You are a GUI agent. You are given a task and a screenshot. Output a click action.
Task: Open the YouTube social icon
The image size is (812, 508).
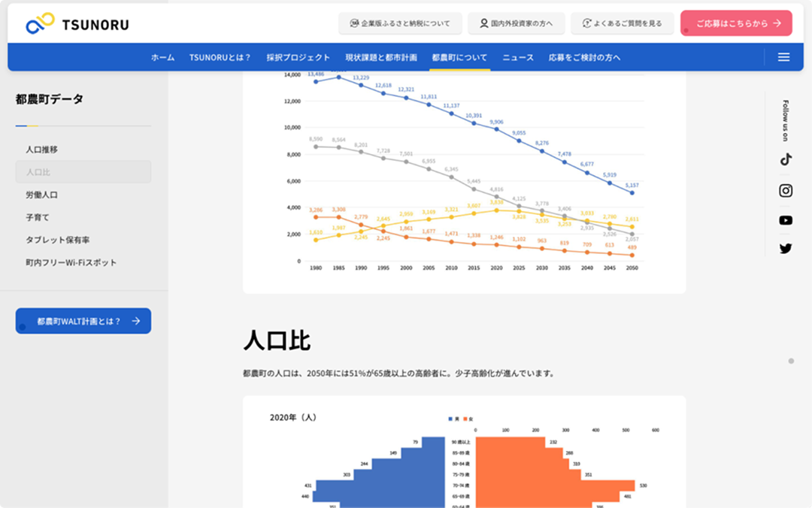coord(786,221)
